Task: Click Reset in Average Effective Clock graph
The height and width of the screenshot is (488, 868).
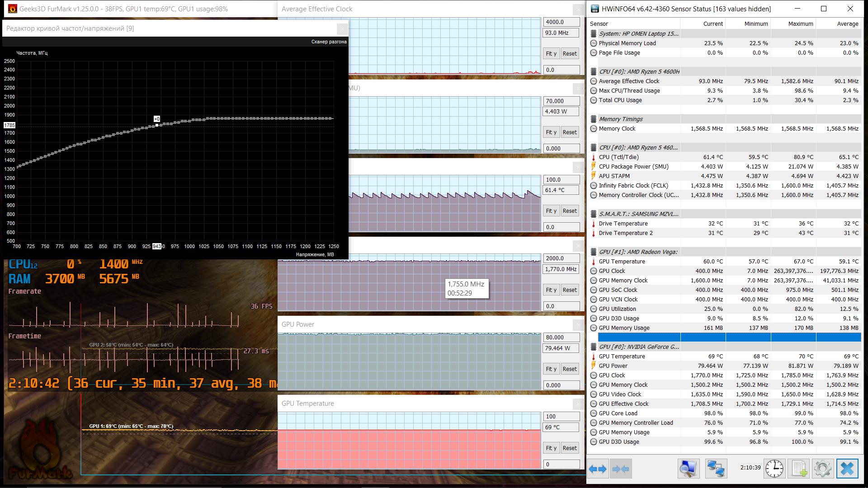Action: (570, 53)
